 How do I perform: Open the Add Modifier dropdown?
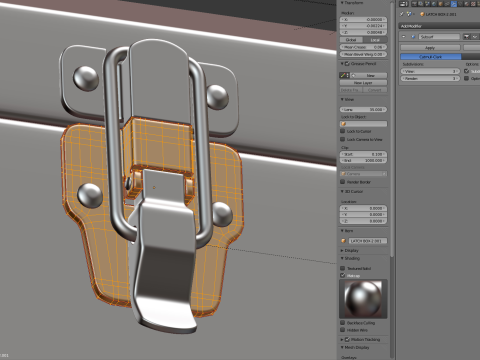[439, 26]
